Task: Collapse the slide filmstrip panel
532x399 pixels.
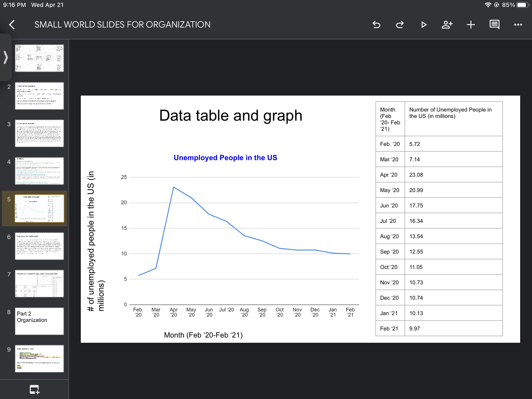Action: (x=6, y=58)
